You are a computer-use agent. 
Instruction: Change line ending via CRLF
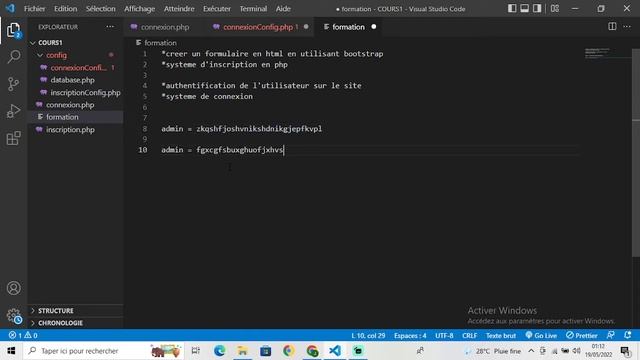469,335
